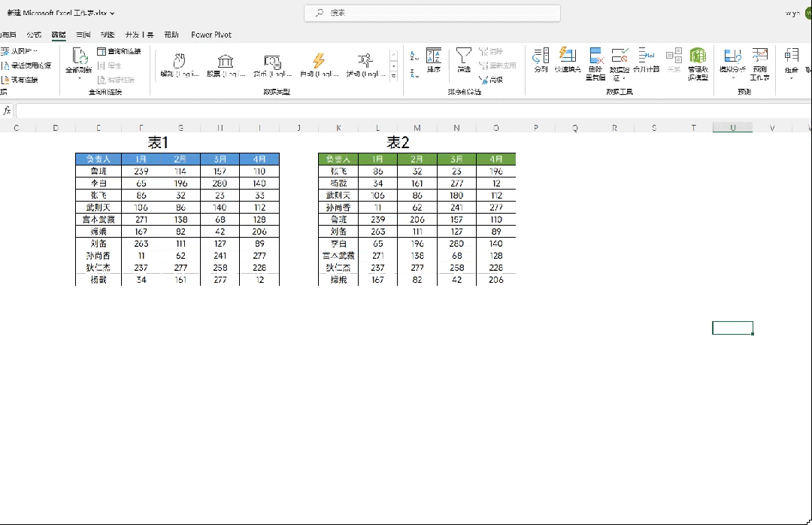This screenshot has width=812, height=525.
Task: Select column U header
Action: [x=733, y=128]
